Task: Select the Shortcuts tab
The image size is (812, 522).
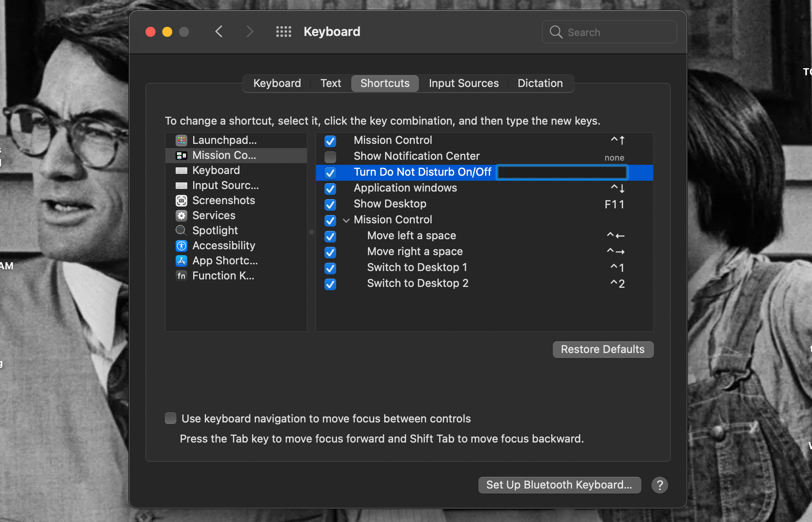Action: coord(385,82)
